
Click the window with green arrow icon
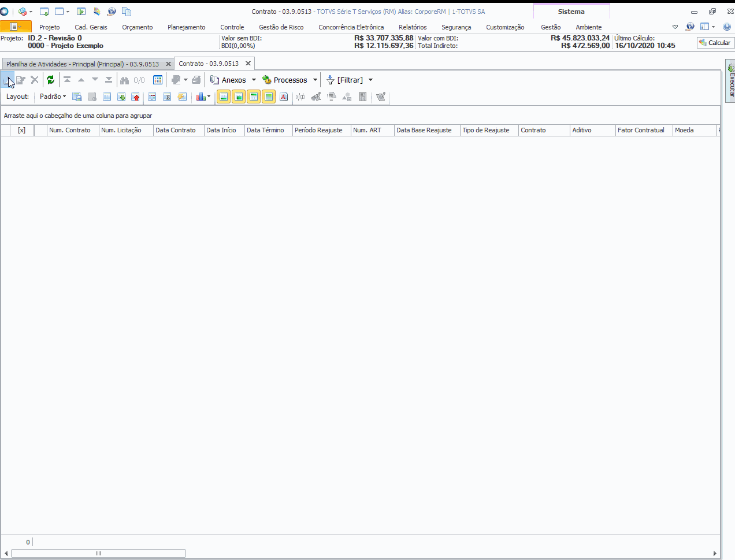(x=44, y=12)
